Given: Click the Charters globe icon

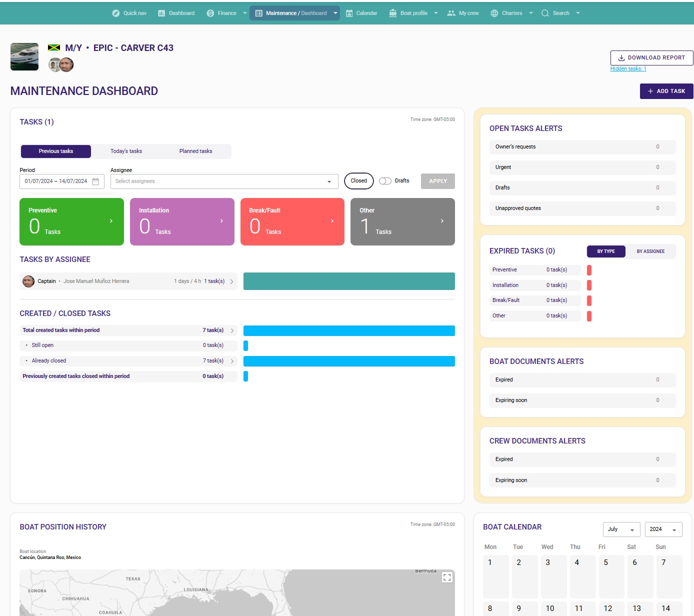Looking at the screenshot, I should coord(494,13).
